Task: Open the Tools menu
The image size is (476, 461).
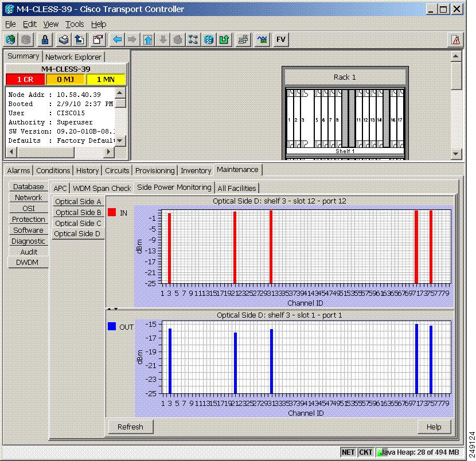Action: tap(75, 24)
